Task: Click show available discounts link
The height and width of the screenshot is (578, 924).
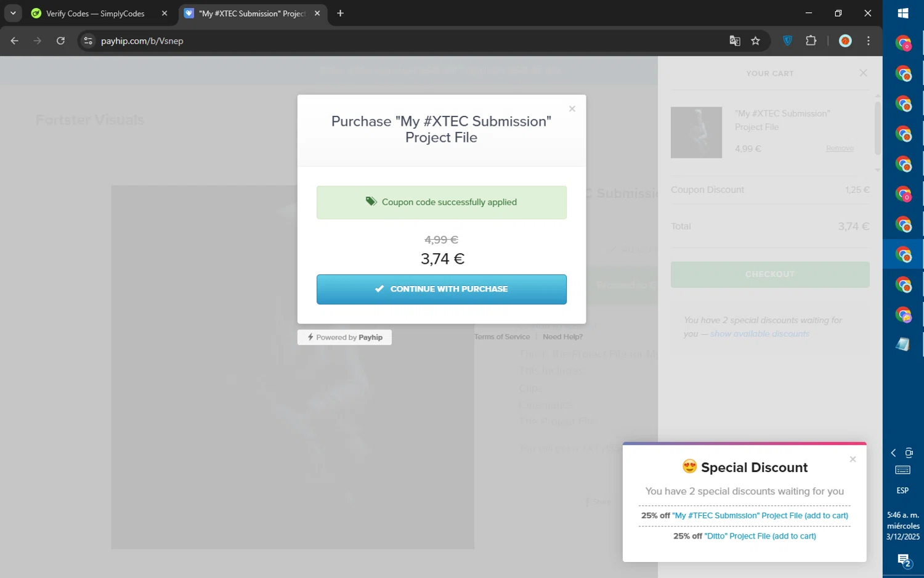Action: click(760, 333)
